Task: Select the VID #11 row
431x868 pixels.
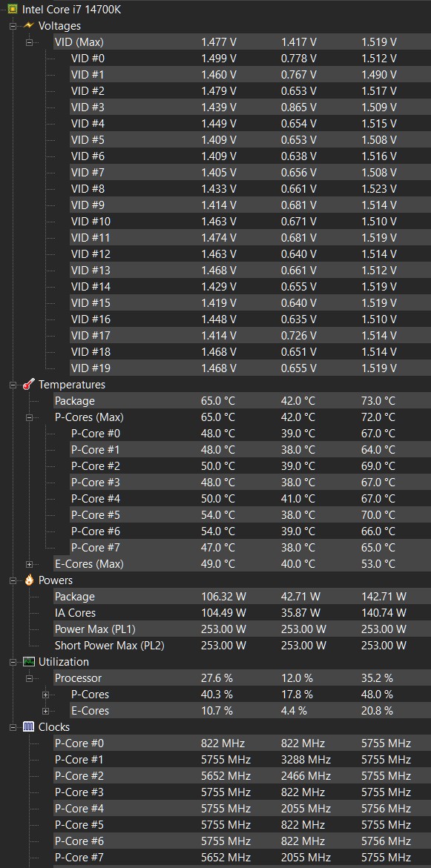Action: pos(251,237)
